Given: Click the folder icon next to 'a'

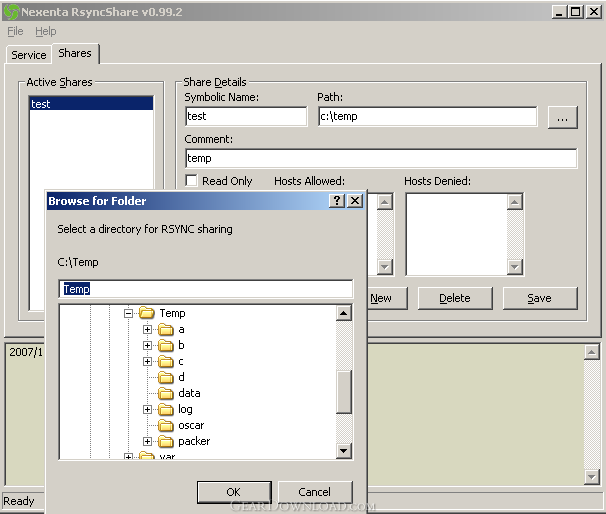Looking at the screenshot, I should [x=166, y=330].
